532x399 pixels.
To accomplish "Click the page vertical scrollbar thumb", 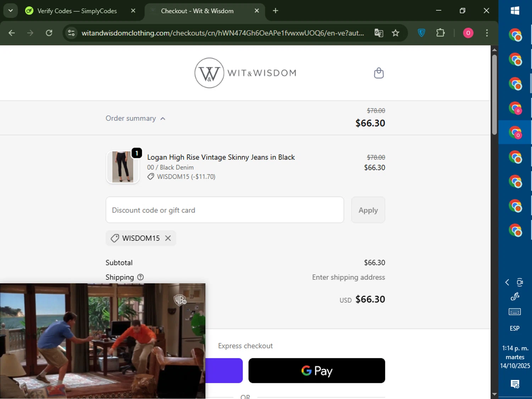I will click(x=494, y=94).
